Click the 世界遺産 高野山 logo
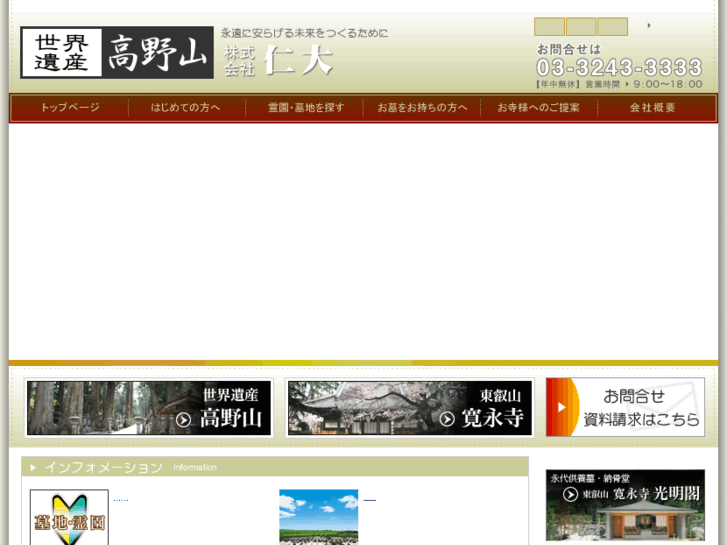 pyautogui.click(x=117, y=52)
